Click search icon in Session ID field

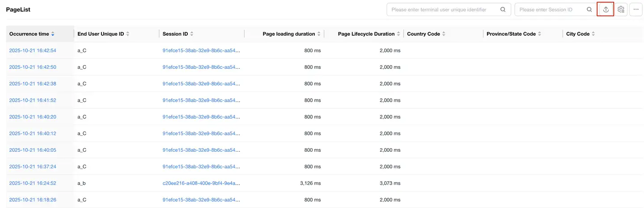589,9
